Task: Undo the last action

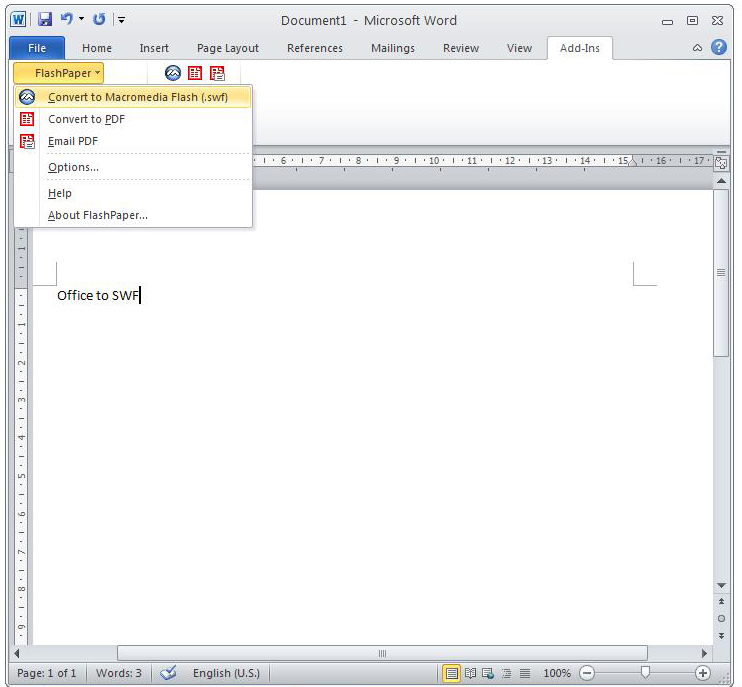Action: (67, 19)
